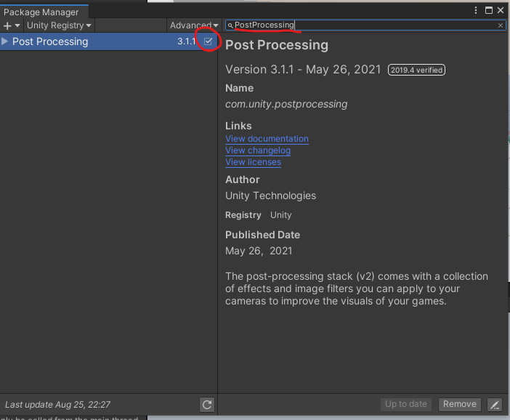Click the Last update Aug 25, 22:27 status
The height and width of the screenshot is (420, 510).
click(x=57, y=405)
